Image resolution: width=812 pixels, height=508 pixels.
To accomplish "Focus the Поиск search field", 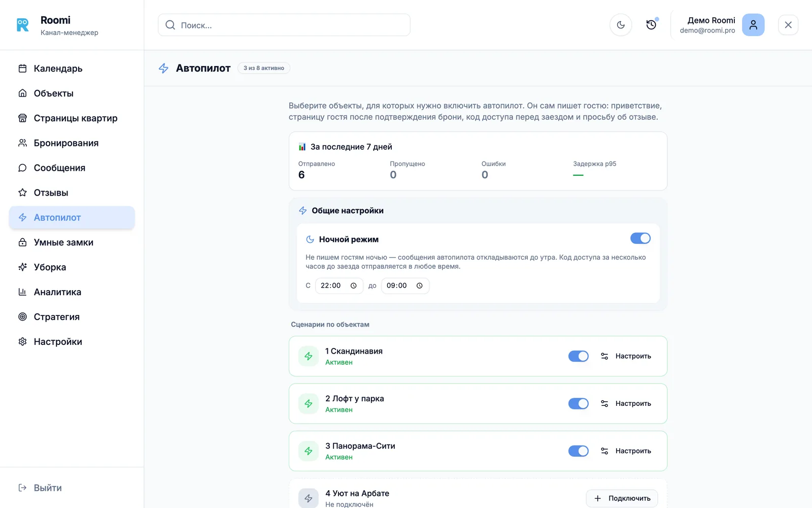I will (284, 25).
